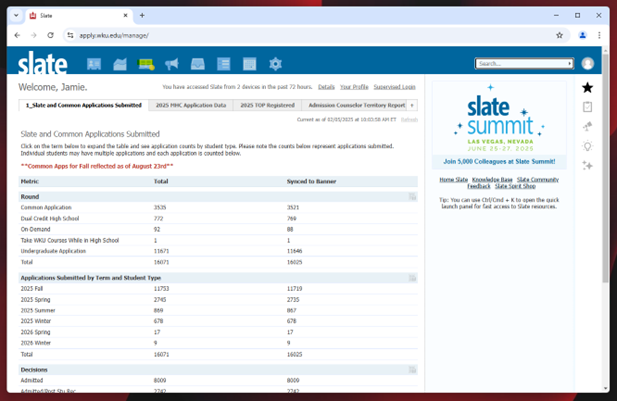Open the search box dropdown arrow

click(570, 64)
